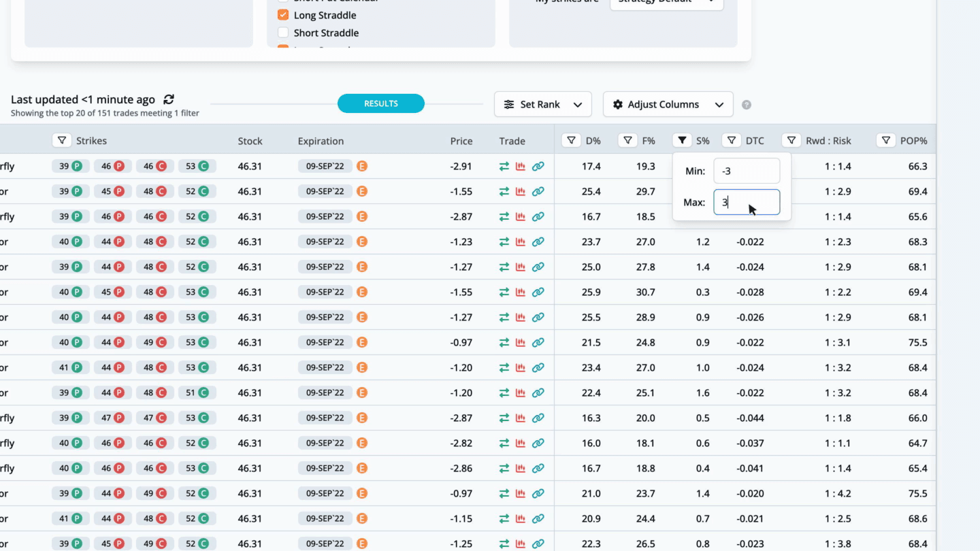Click the swap-arrows icon in the D% 16.3 row

(x=504, y=418)
